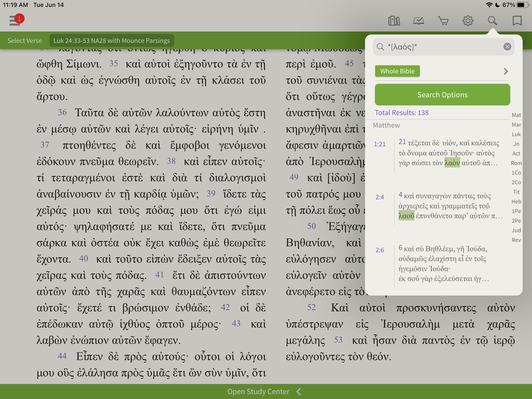Image resolution: width=532 pixels, height=399 pixels.
Task: Jump to Jn in book index
Action: tap(516, 144)
